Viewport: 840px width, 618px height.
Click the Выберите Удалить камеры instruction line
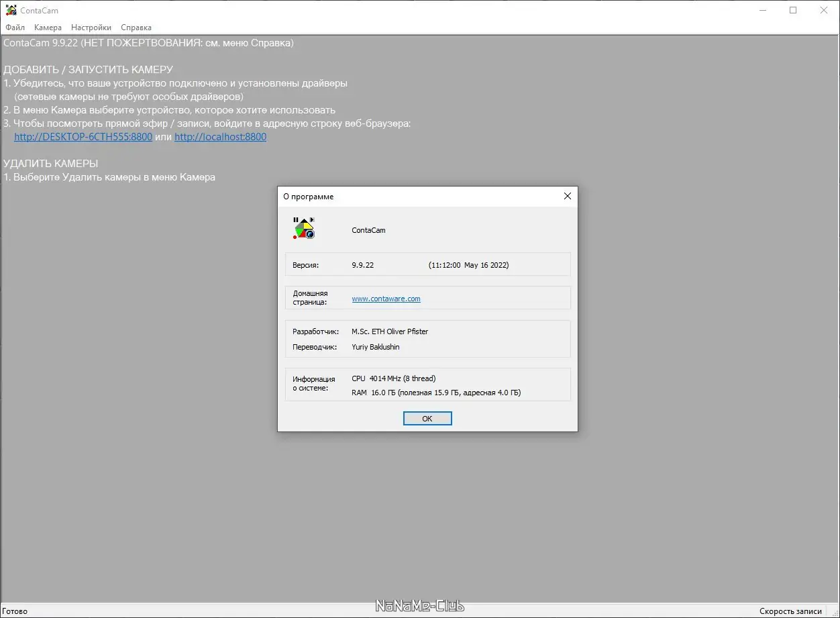click(109, 177)
